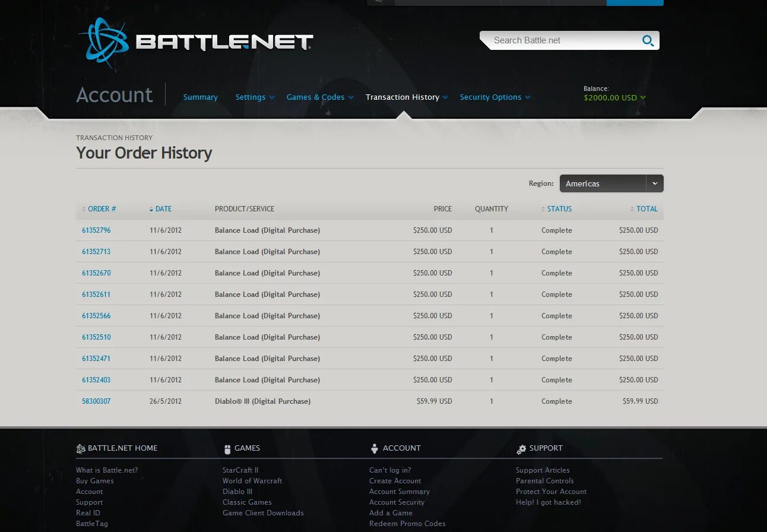Open Account link under Battle.net Home
Screen dimensions: 767x532
tap(90, 492)
